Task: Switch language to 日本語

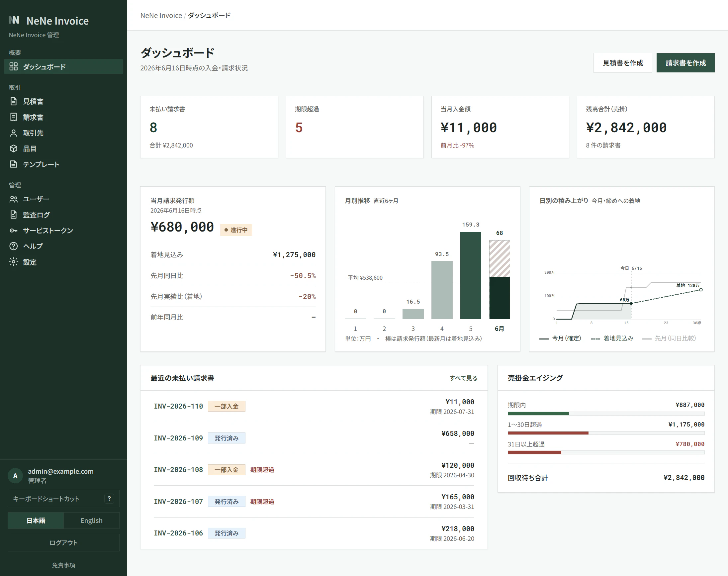Action: coord(36,520)
